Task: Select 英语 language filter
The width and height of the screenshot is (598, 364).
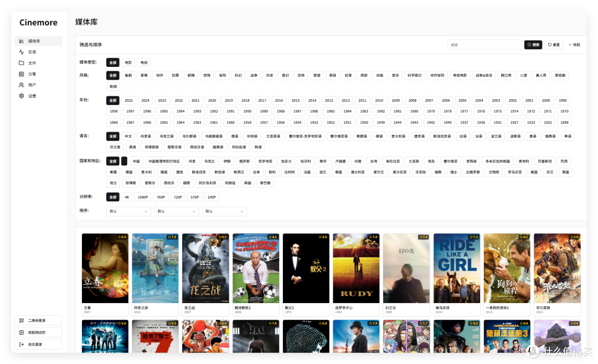Action: (x=132, y=147)
